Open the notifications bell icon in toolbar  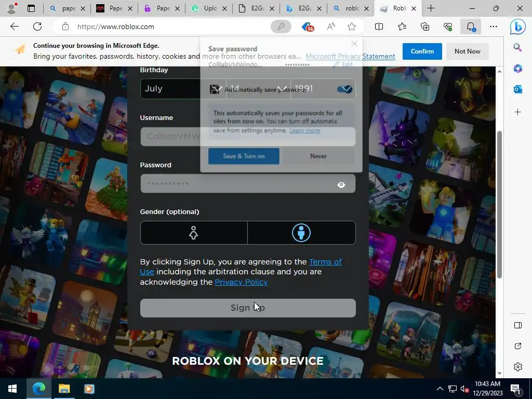(471, 26)
